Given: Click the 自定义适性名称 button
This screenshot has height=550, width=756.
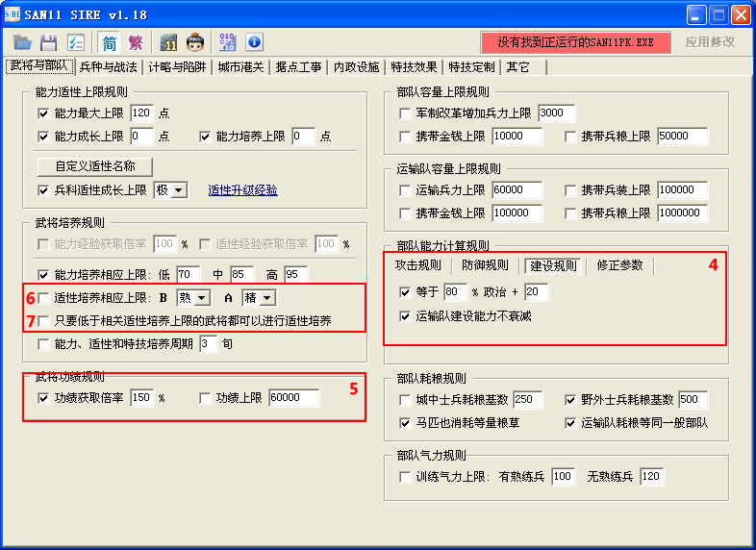Looking at the screenshot, I should (94, 166).
